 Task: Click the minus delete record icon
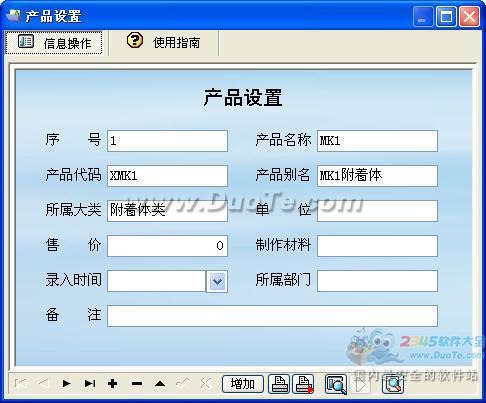(x=137, y=384)
